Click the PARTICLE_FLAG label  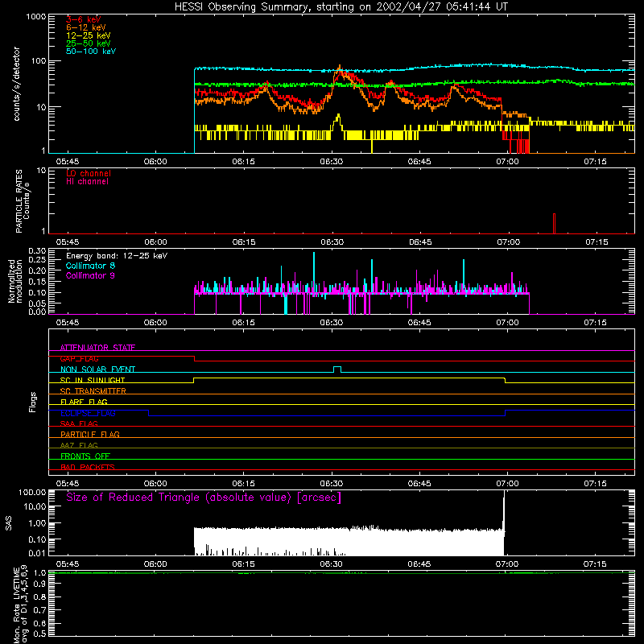(x=90, y=434)
